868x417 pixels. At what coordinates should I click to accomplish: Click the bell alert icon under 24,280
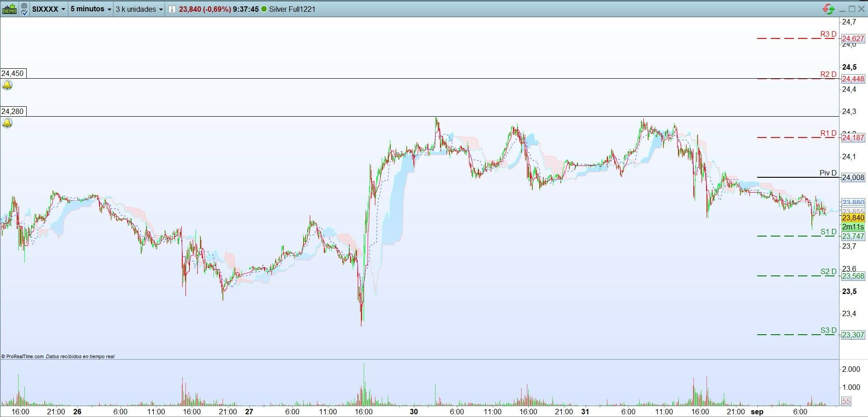coord(7,123)
